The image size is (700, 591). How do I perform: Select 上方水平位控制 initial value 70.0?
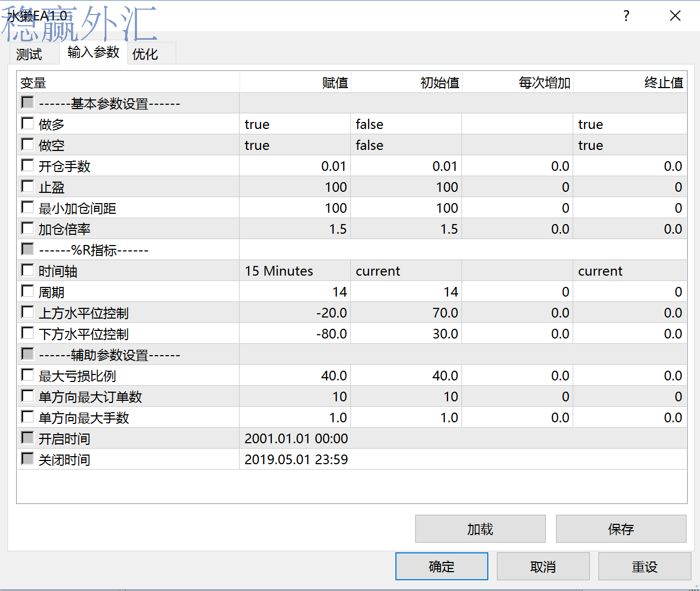tap(406, 313)
